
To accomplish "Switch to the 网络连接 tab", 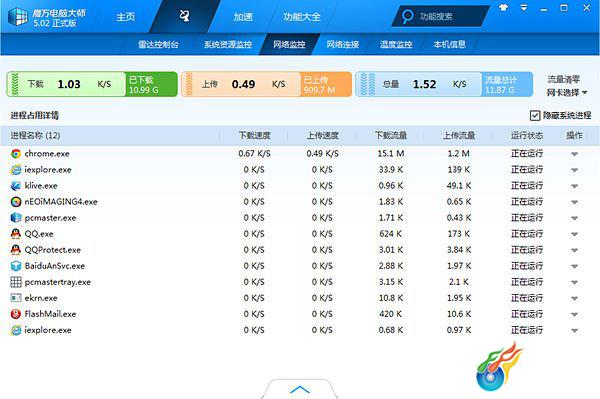I will (x=342, y=44).
